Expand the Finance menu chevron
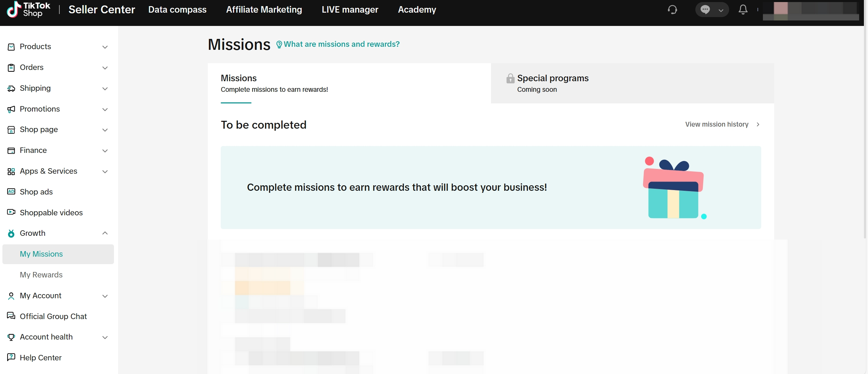 click(105, 150)
